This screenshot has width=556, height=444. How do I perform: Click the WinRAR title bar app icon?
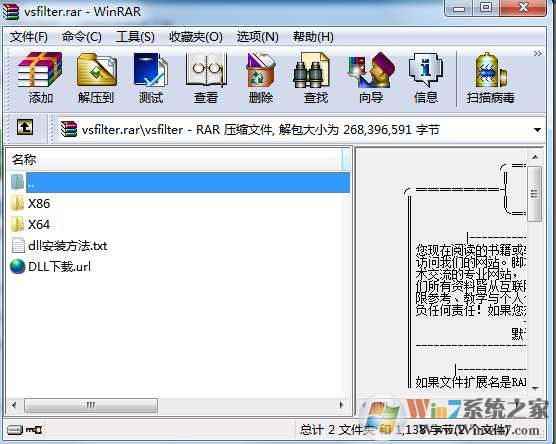11,11
